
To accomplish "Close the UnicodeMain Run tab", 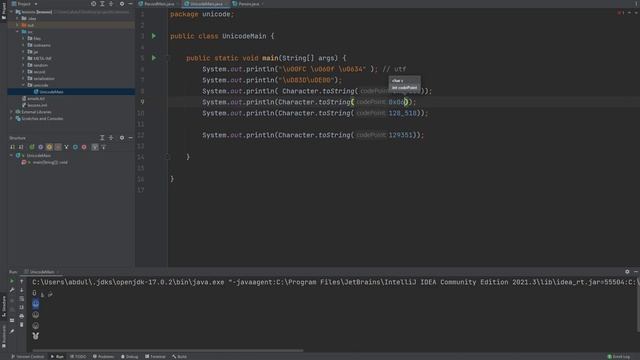I will coord(58,272).
